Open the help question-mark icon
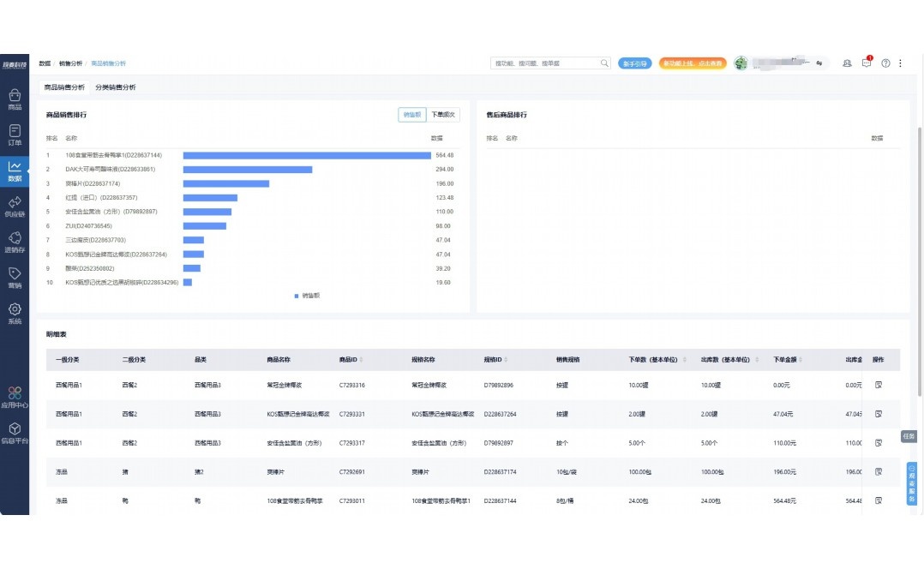The height and width of the screenshot is (569, 924). click(885, 63)
